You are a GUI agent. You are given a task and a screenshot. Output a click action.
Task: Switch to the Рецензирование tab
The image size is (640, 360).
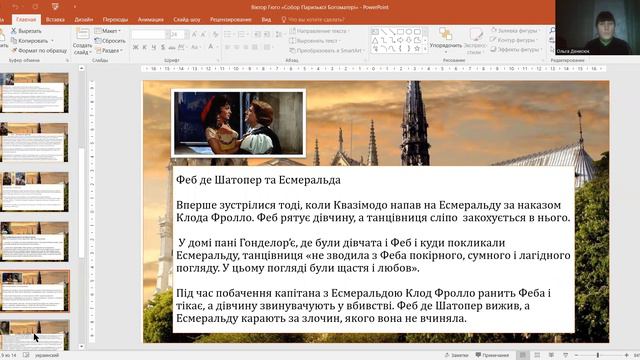click(231, 20)
